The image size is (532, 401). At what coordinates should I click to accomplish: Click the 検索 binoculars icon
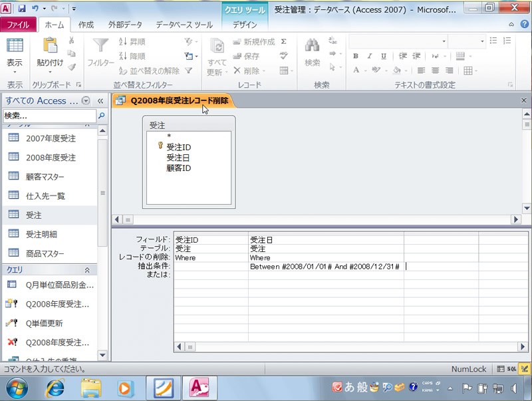tap(312, 45)
